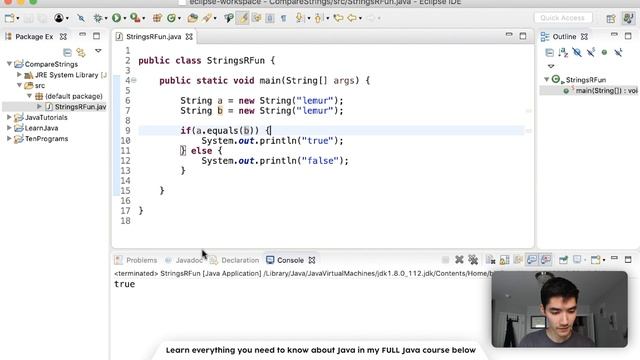Image resolution: width=640 pixels, height=360 pixels.
Task: Click the Next Annotation toolbar icon
Action: pos(300,18)
